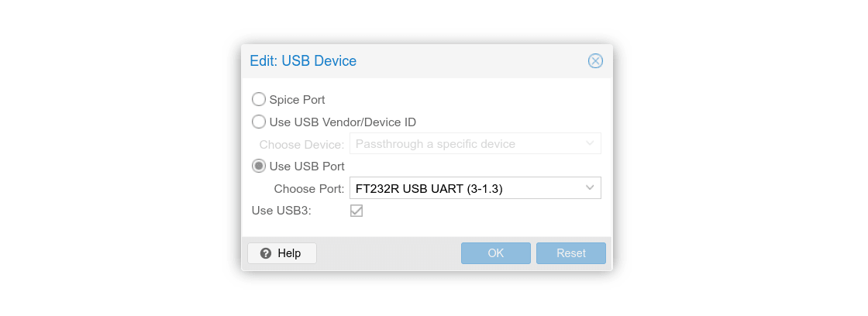The height and width of the screenshot is (316, 868).
Task: Click the Use USB3 label
Action: [281, 211]
